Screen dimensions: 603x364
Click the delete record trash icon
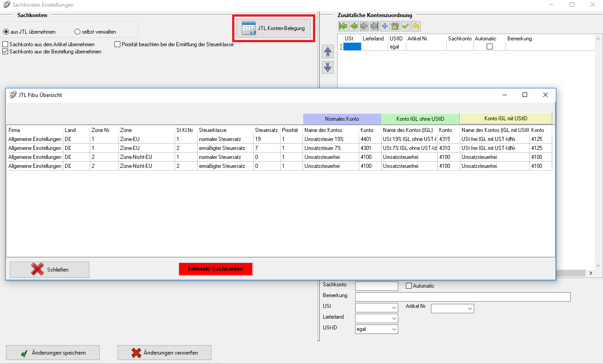click(395, 26)
